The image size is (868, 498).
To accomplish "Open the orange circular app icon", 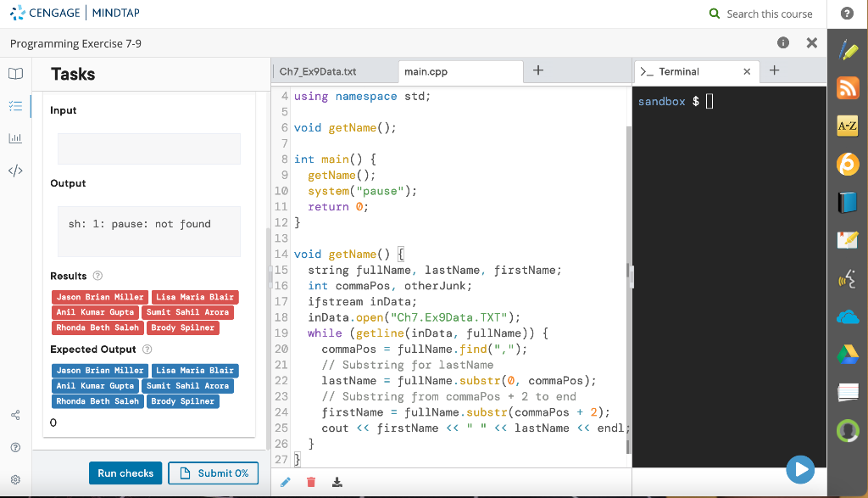I will click(848, 164).
